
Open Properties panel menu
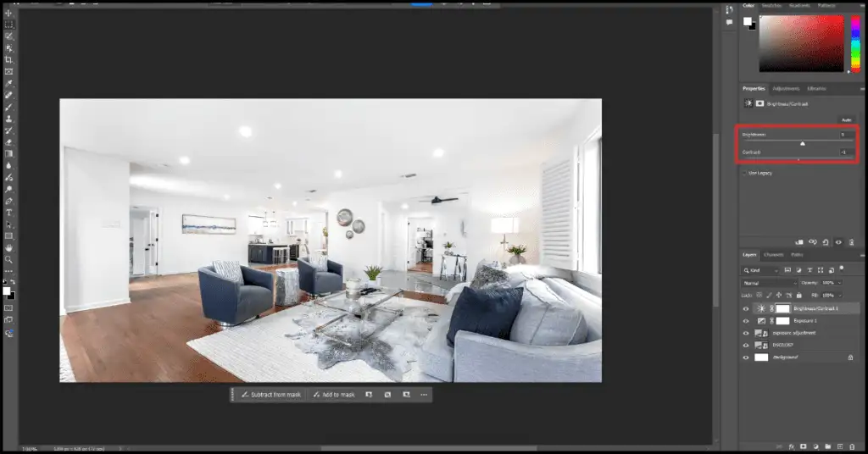coord(862,88)
